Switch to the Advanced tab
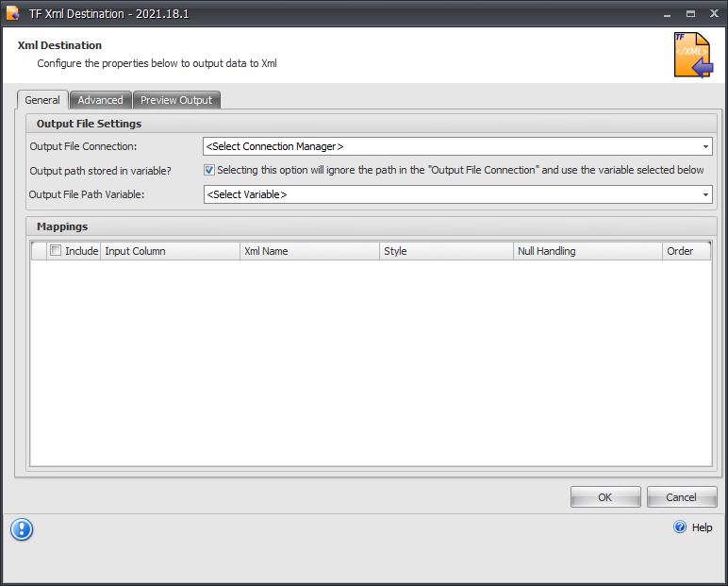 click(x=100, y=100)
